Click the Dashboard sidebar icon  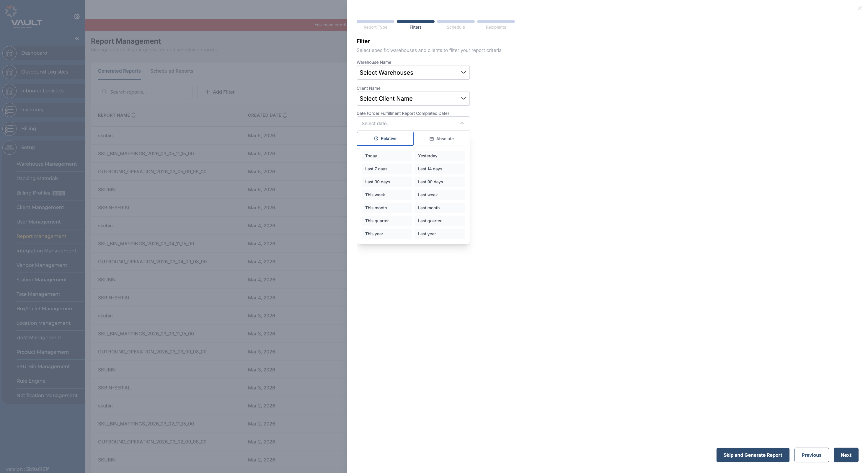(x=9, y=53)
